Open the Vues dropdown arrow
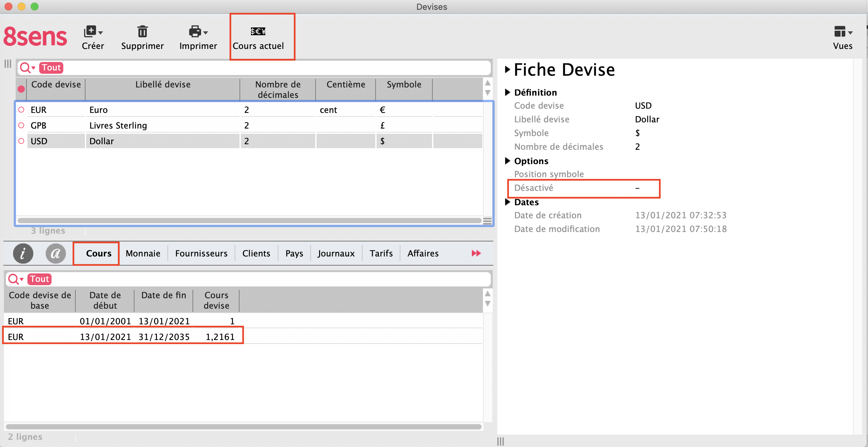The height and width of the screenshot is (447, 868). point(850,33)
